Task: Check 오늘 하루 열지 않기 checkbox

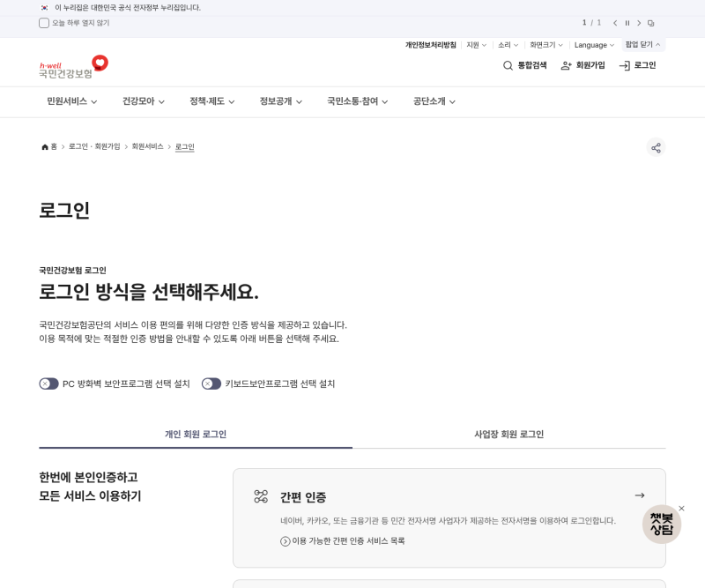Action: [x=44, y=23]
